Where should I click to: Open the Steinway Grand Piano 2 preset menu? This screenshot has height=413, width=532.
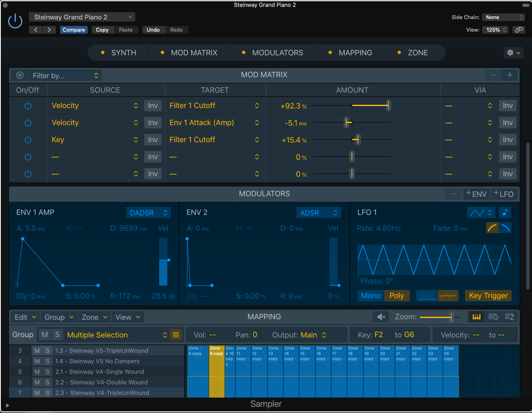click(x=82, y=17)
